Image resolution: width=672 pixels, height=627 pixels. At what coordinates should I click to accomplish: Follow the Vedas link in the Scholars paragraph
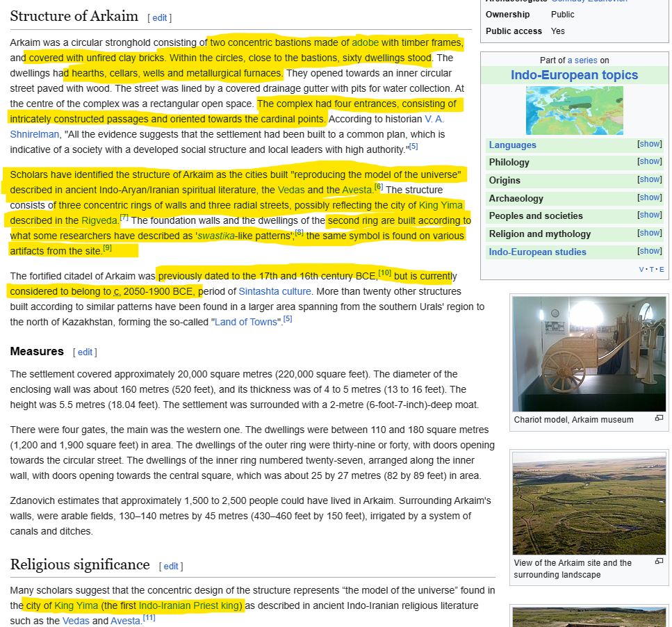291,190
